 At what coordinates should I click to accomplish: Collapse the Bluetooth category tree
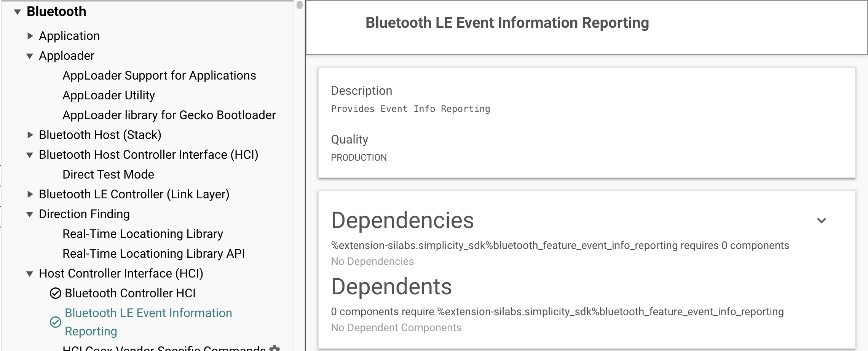pos(17,11)
